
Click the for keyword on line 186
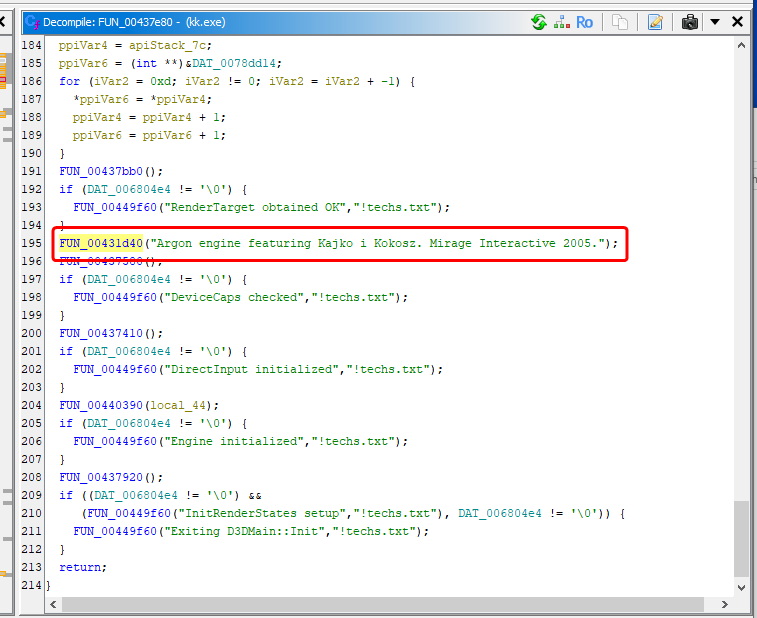(70, 81)
